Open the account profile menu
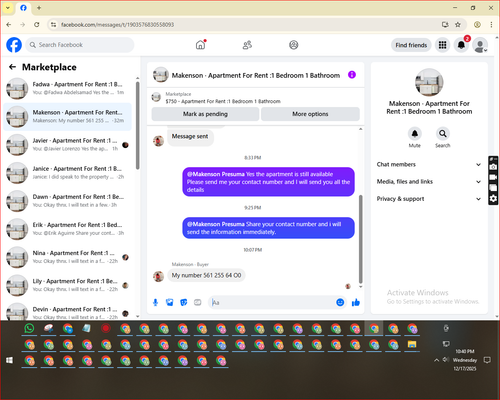 tap(480, 45)
